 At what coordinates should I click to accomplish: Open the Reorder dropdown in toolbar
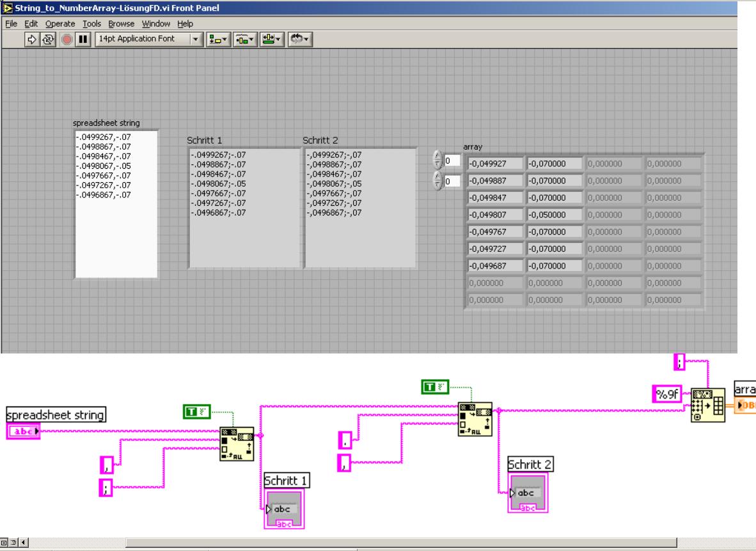tap(299, 39)
